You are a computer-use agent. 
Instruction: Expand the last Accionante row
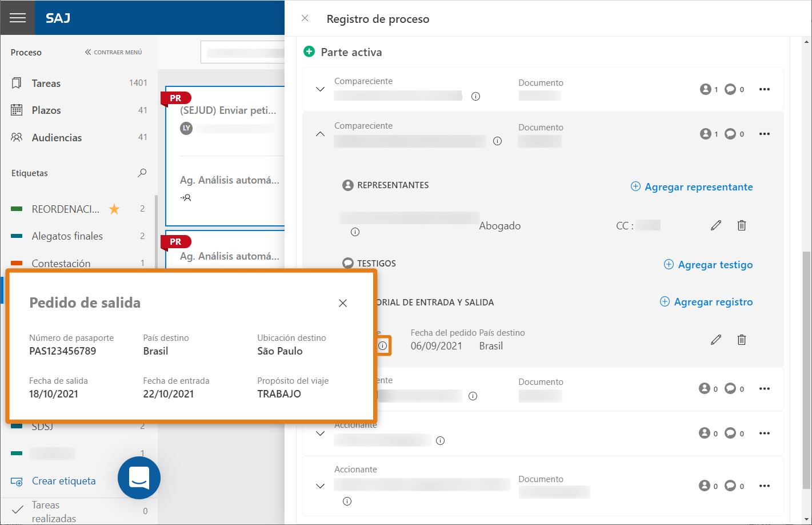coord(321,486)
